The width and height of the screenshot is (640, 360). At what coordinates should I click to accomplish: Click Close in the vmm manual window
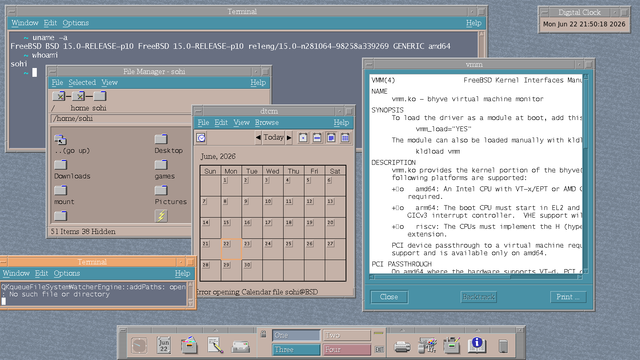pos(389,297)
